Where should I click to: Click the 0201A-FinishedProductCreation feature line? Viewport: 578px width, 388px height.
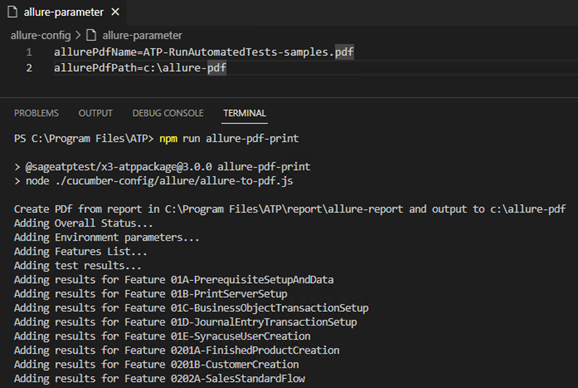tap(177, 350)
